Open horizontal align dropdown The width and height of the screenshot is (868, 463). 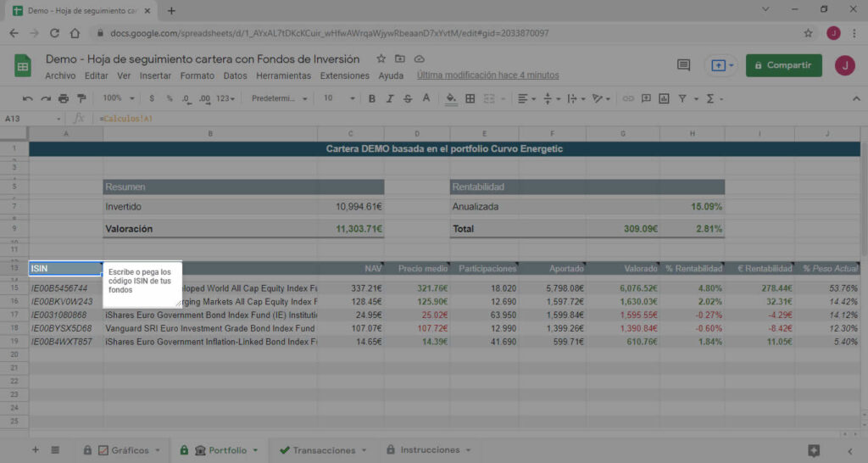(x=526, y=98)
